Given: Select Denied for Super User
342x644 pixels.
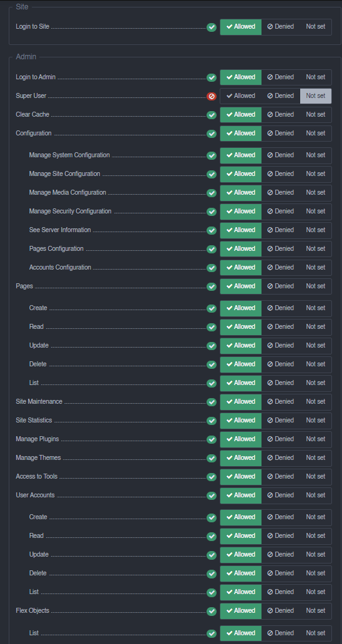Looking at the screenshot, I should click(281, 95).
